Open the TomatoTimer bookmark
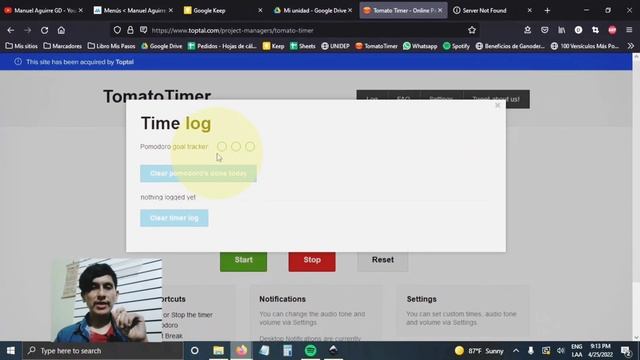This screenshot has height=360, width=640. 376,46
